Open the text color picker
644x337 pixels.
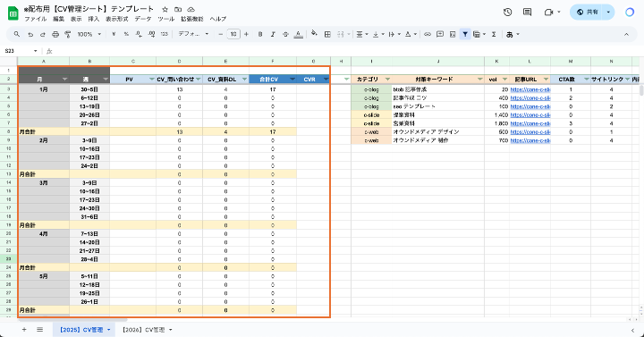(x=299, y=35)
